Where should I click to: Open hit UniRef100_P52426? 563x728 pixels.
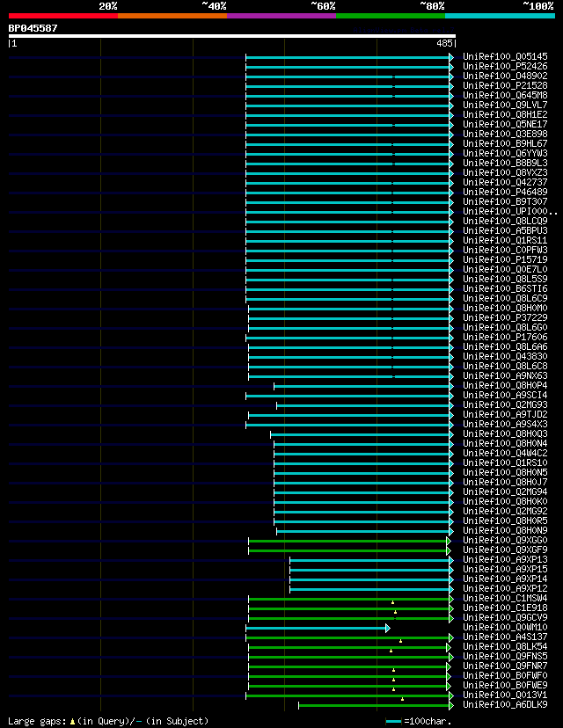click(x=505, y=67)
